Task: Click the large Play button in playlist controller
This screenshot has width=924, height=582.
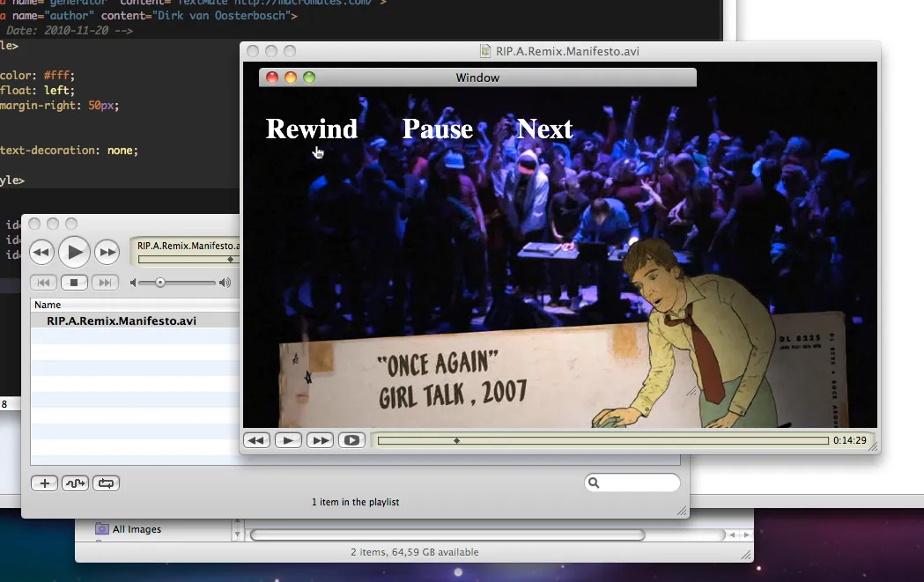Action: coord(74,252)
